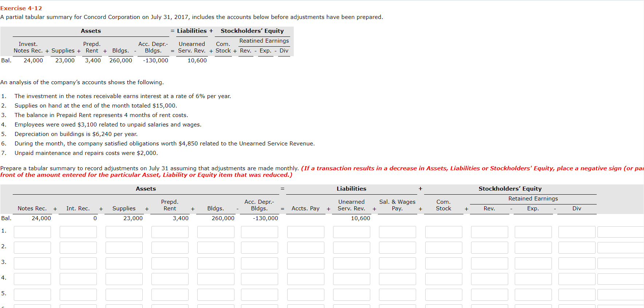Click row 2 Accts. Pay input field
The image size is (644, 308).
coord(306,247)
